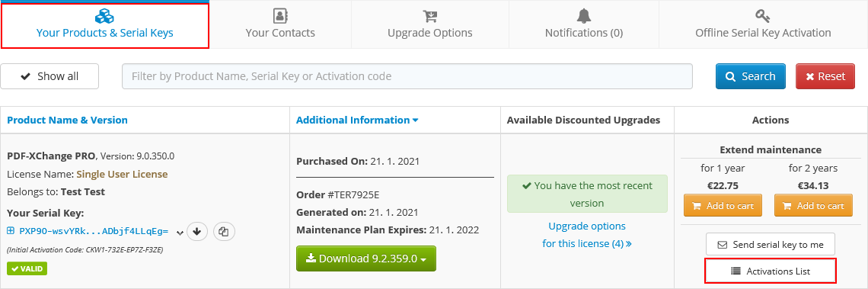Screen dimensions: 868x289
Task: Click the Your Contacts address book icon
Action: (x=281, y=15)
